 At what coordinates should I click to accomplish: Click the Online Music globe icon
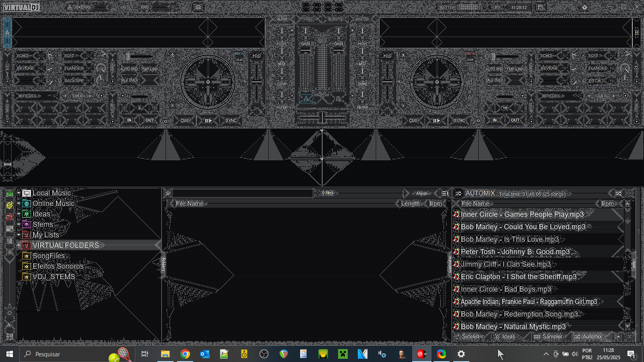[x=27, y=204]
